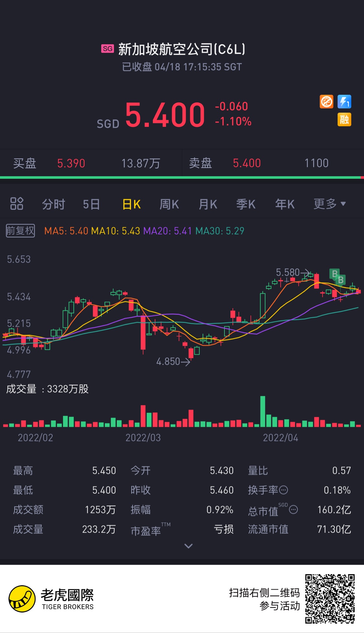Tap the bid-ask ratio green bar
This screenshot has width=364, height=633.
pyautogui.click(x=180, y=177)
